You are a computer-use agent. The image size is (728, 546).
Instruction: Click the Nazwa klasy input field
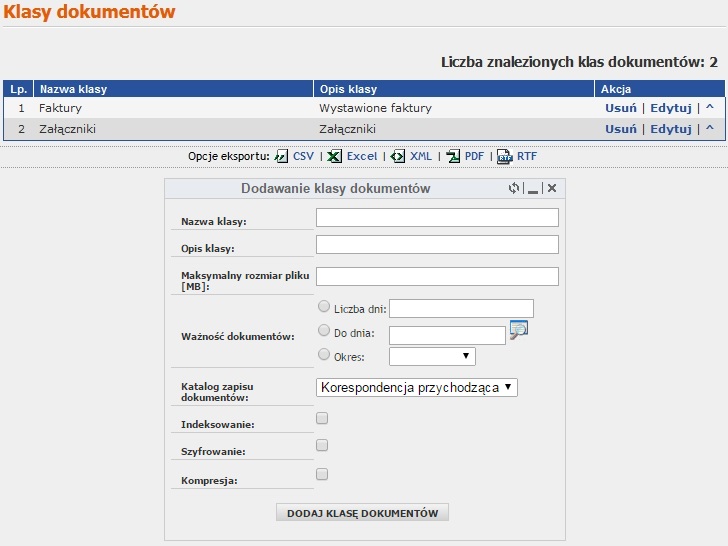click(437, 218)
